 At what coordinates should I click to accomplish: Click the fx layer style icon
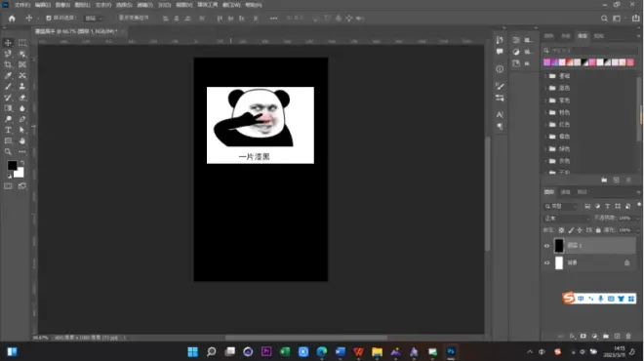(572, 336)
